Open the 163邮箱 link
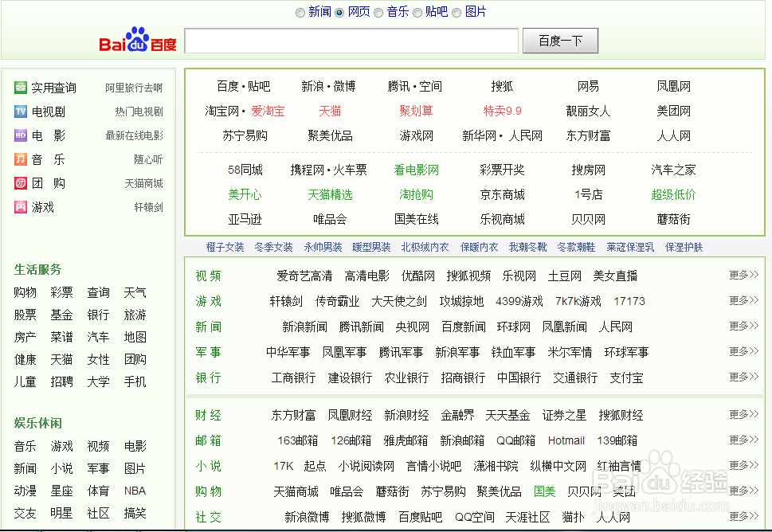Screen dimensions: 772x532 pos(298,440)
